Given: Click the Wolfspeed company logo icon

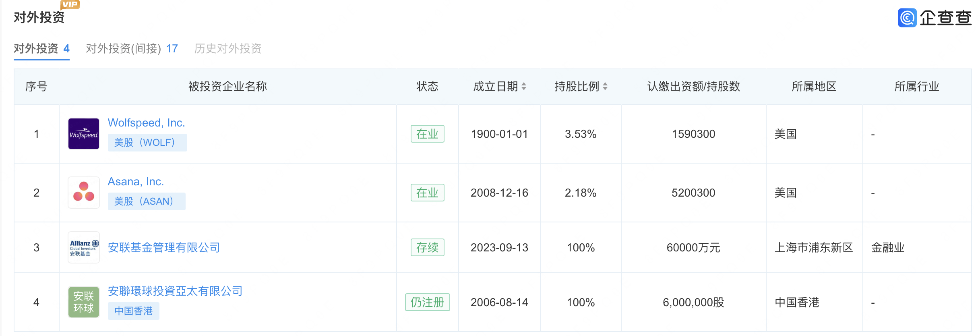Looking at the screenshot, I should [x=84, y=134].
